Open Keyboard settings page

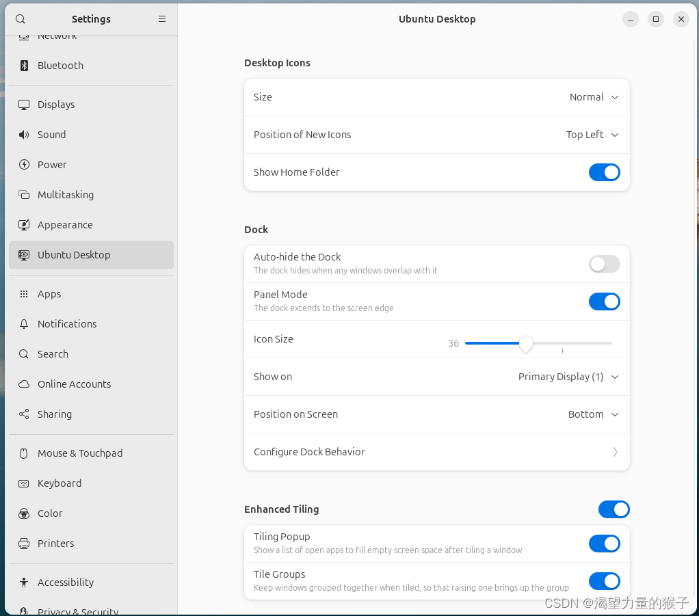(91, 483)
